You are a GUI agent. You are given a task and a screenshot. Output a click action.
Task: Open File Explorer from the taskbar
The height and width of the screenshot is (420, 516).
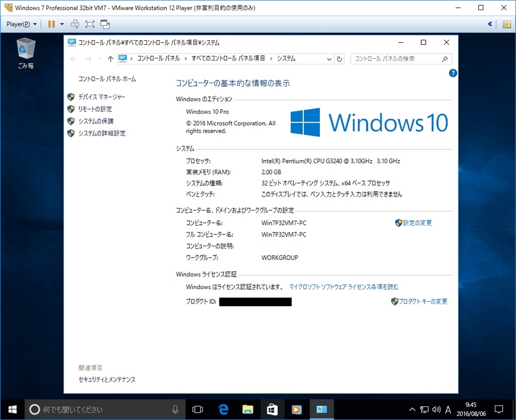pos(247,409)
